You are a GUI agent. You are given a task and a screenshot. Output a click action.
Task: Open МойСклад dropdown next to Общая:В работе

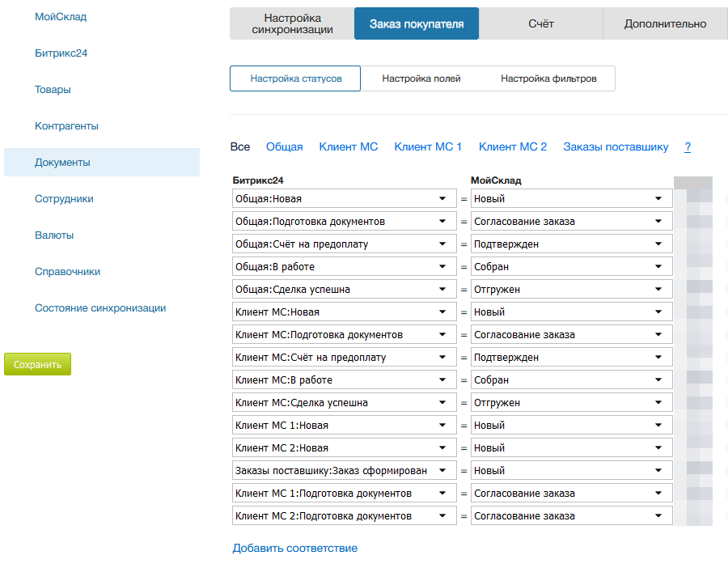click(571, 267)
